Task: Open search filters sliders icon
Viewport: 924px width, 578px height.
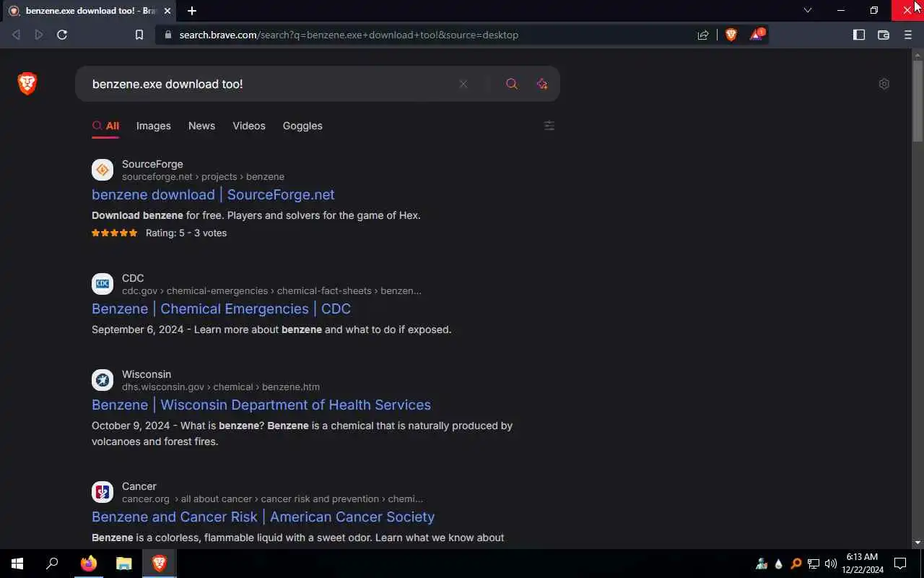Action: (549, 126)
